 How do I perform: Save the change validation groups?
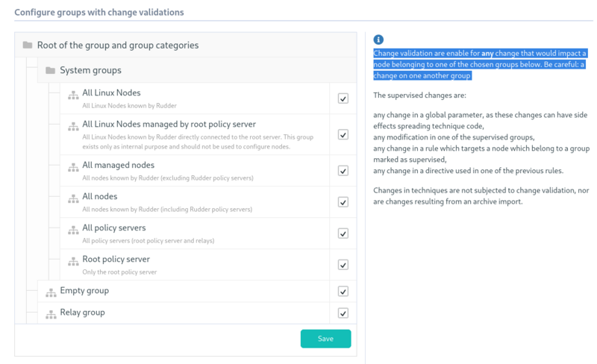pyautogui.click(x=325, y=339)
